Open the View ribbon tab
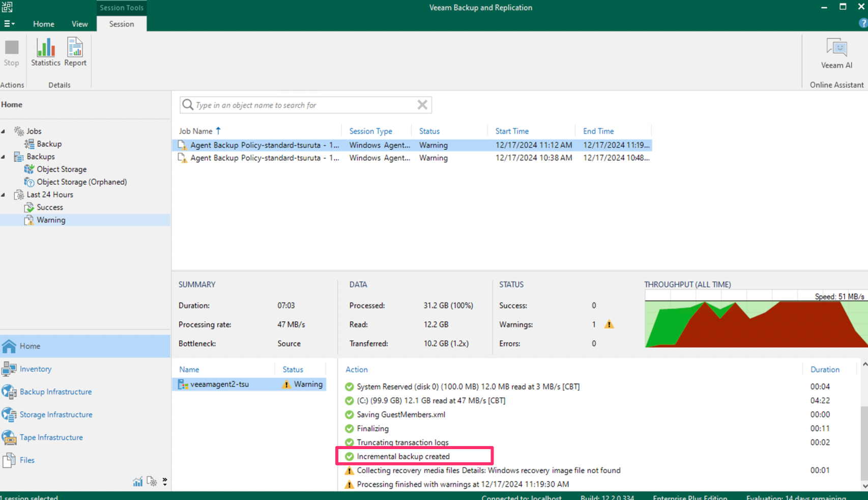The width and height of the screenshot is (868, 500). [x=80, y=24]
